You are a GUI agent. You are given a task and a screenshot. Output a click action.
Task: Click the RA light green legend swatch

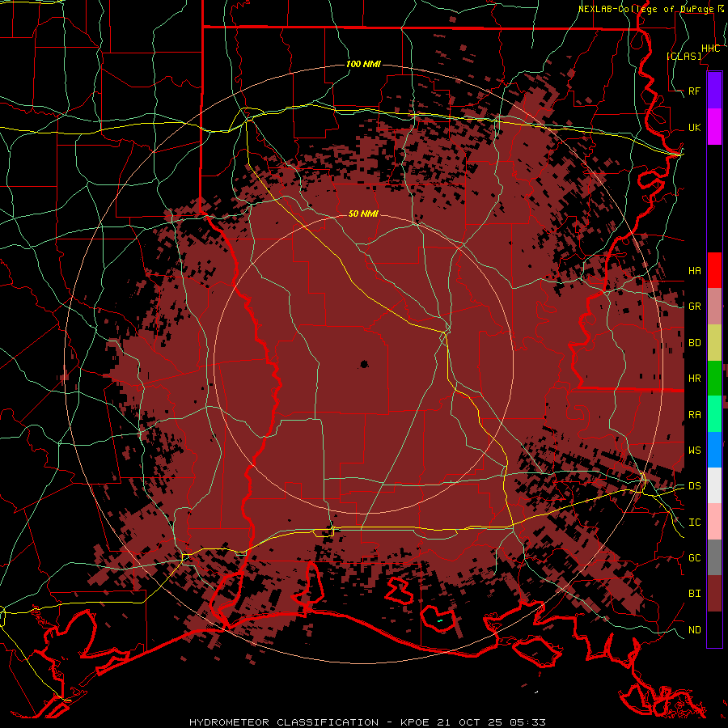[714, 414]
